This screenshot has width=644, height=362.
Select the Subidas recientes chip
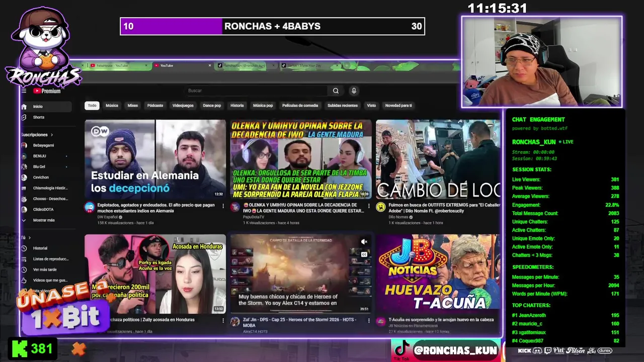343,106
